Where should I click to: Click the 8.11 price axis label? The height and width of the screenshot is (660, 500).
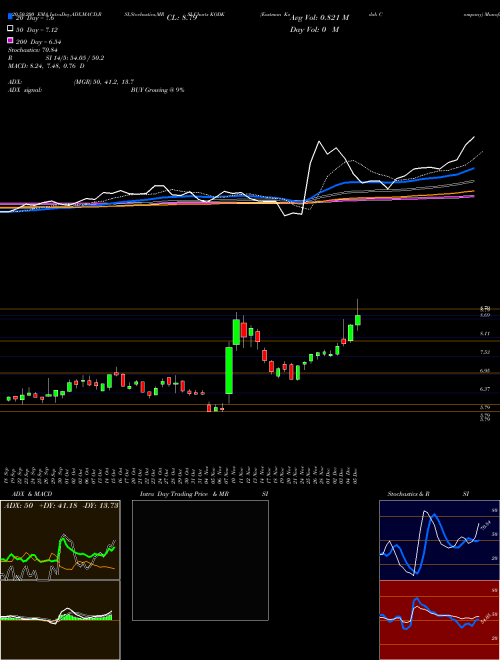coord(485,334)
